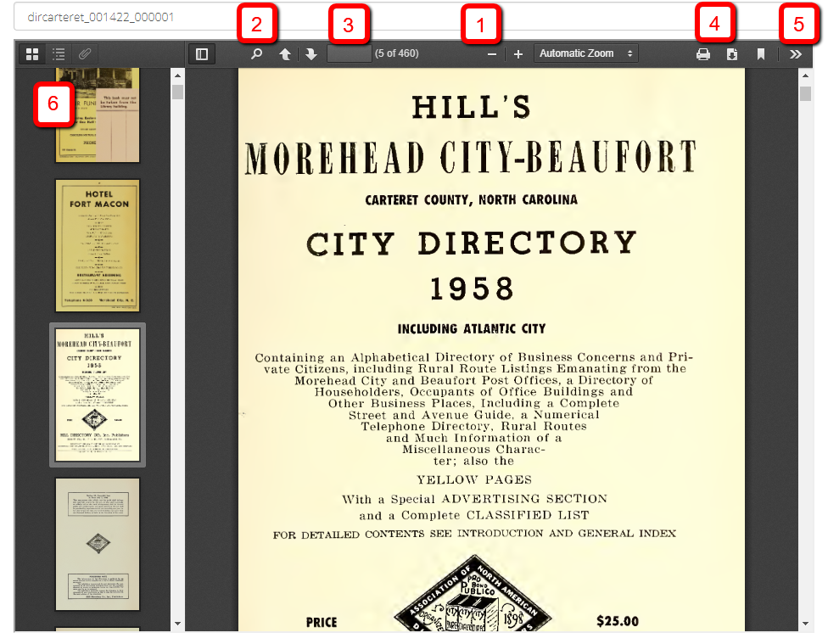
Task: Go to previous page arrow
Action: click(285, 54)
